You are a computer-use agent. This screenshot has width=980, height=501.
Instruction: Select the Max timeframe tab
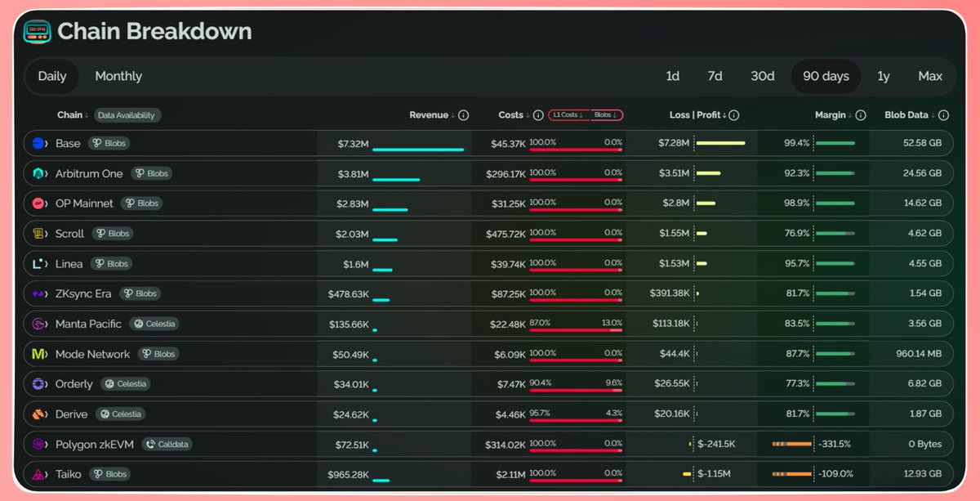[x=930, y=76]
